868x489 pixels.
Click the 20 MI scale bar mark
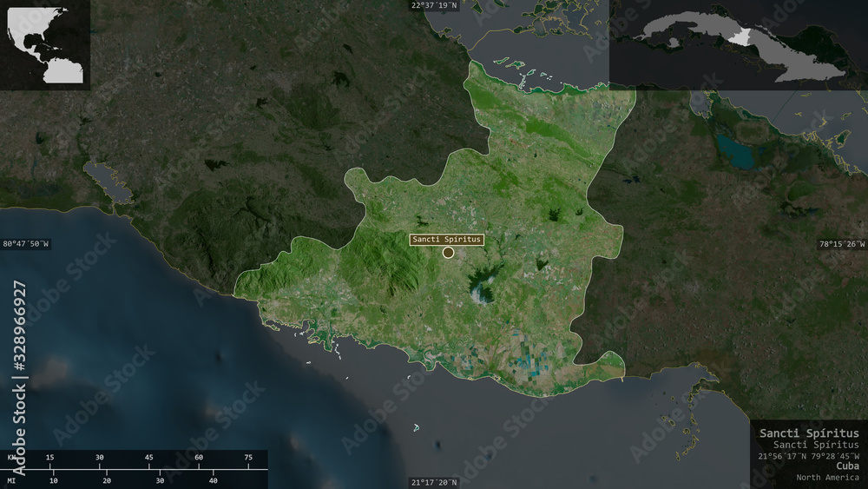[107, 480]
